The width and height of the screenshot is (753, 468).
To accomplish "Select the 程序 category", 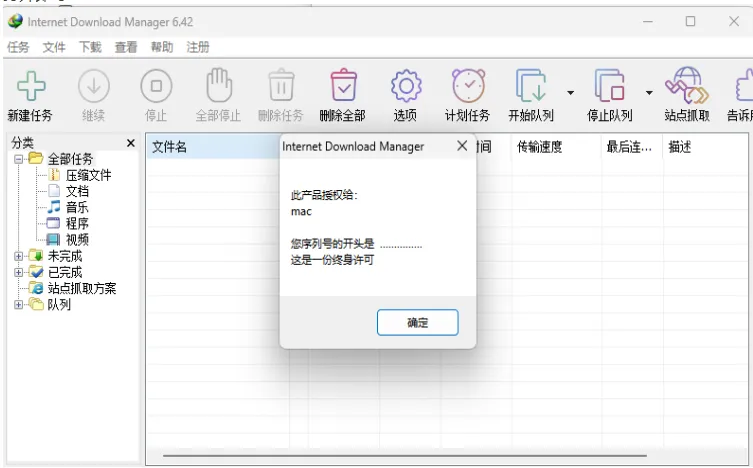I will point(77,224).
